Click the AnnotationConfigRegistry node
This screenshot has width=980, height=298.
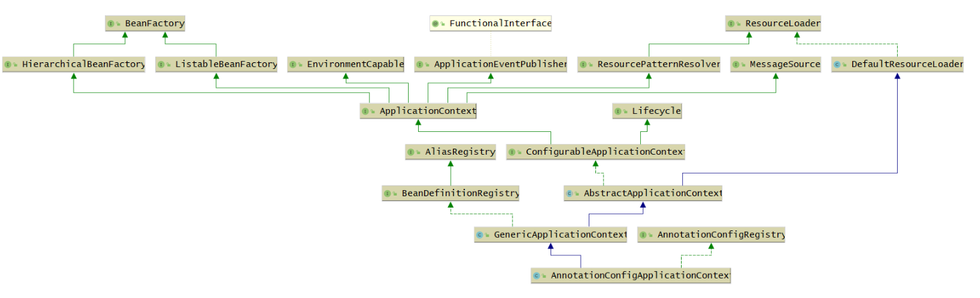pos(711,234)
